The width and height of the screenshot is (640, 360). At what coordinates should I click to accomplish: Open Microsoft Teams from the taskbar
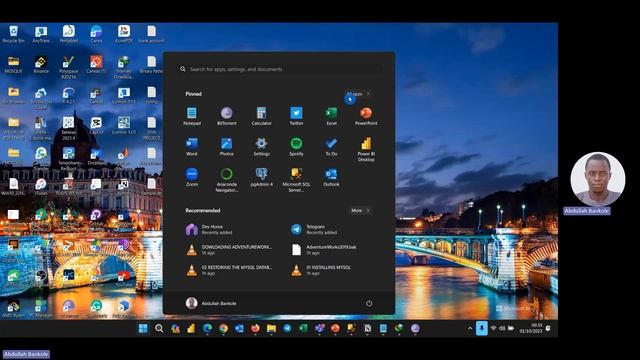319,328
